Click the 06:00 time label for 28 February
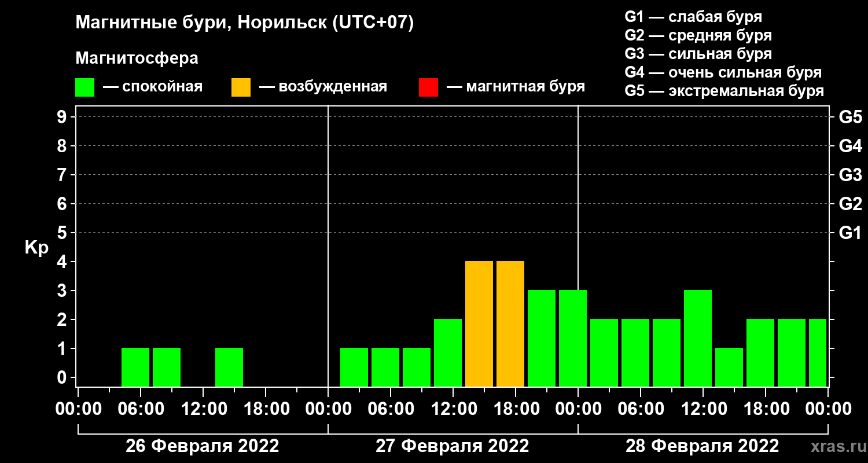Screen dimensions: 868x463 point(640,409)
